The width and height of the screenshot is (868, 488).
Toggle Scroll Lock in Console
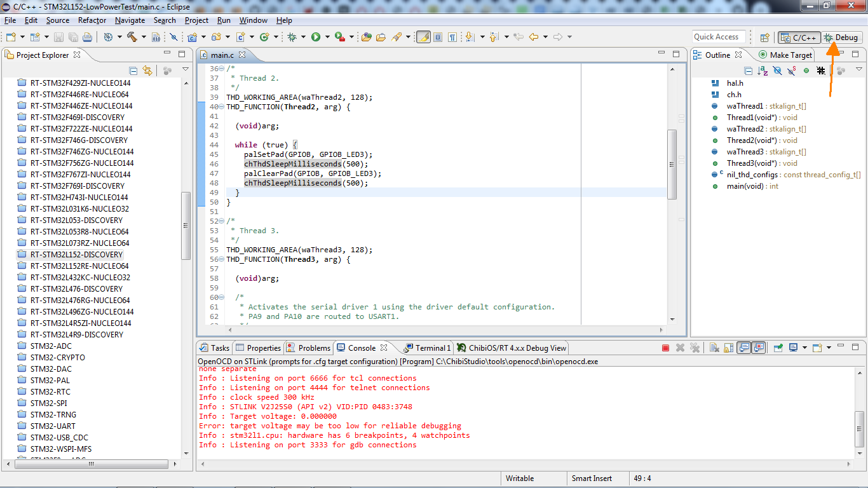(x=728, y=348)
